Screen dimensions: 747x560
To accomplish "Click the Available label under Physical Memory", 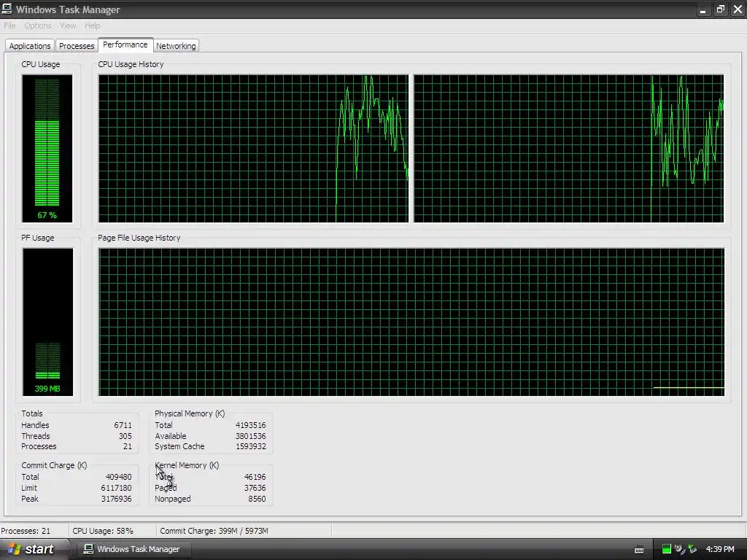I will pyautogui.click(x=171, y=436).
